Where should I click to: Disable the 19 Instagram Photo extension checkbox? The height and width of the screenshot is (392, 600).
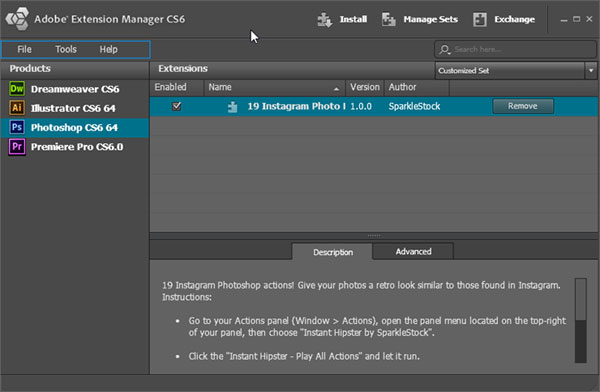click(x=176, y=106)
